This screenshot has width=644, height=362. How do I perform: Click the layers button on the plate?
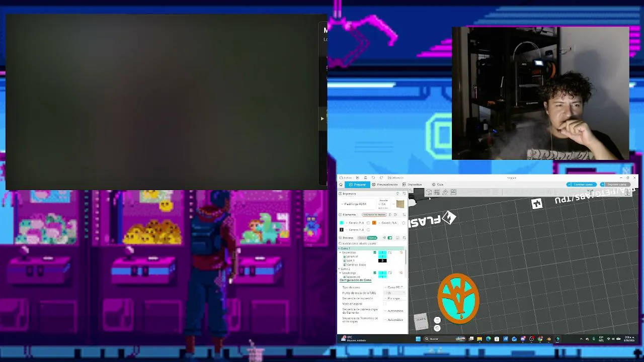coord(437,320)
